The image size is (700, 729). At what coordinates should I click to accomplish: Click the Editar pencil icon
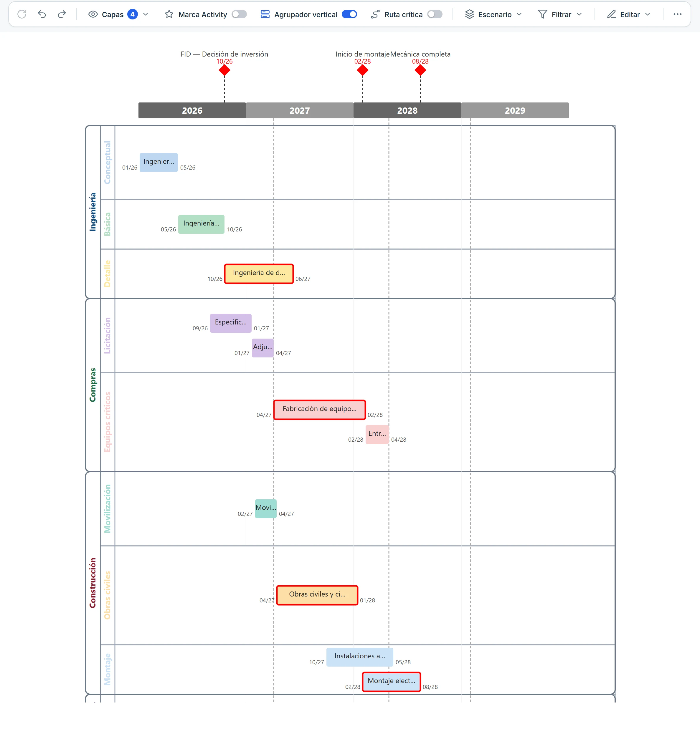(x=611, y=14)
